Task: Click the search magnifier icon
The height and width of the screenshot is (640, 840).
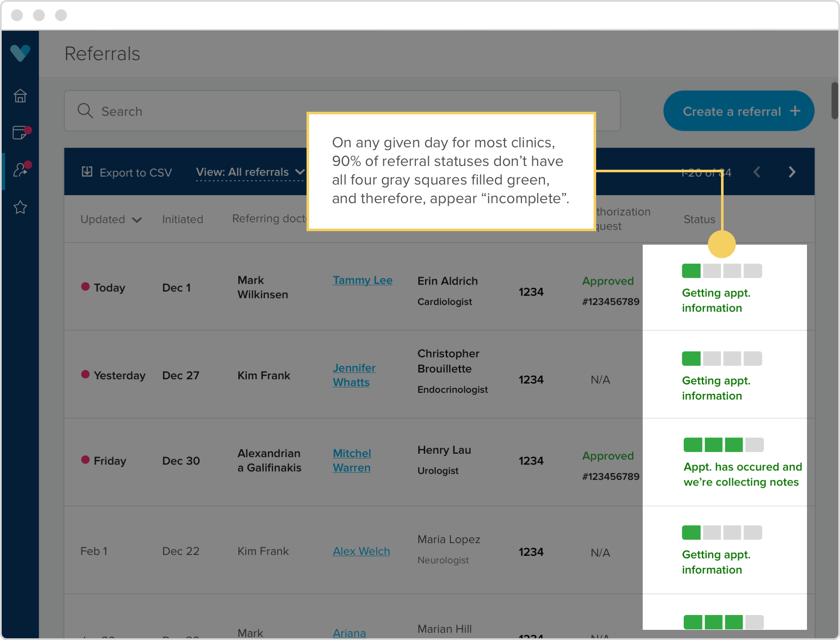Action: [x=85, y=111]
